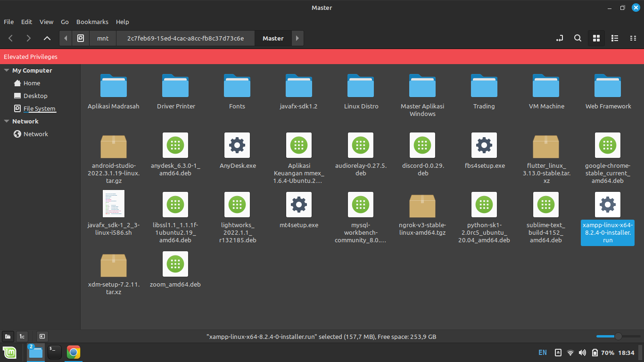Viewport: 644px width, 362px height.
Task: Open View menu
Action: pyautogui.click(x=47, y=22)
